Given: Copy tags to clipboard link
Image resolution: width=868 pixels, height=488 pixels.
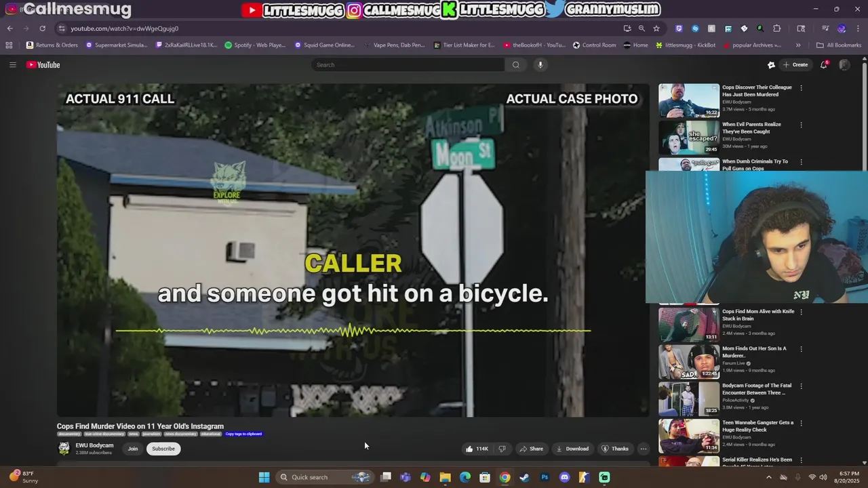Looking at the screenshot, I should point(243,434).
